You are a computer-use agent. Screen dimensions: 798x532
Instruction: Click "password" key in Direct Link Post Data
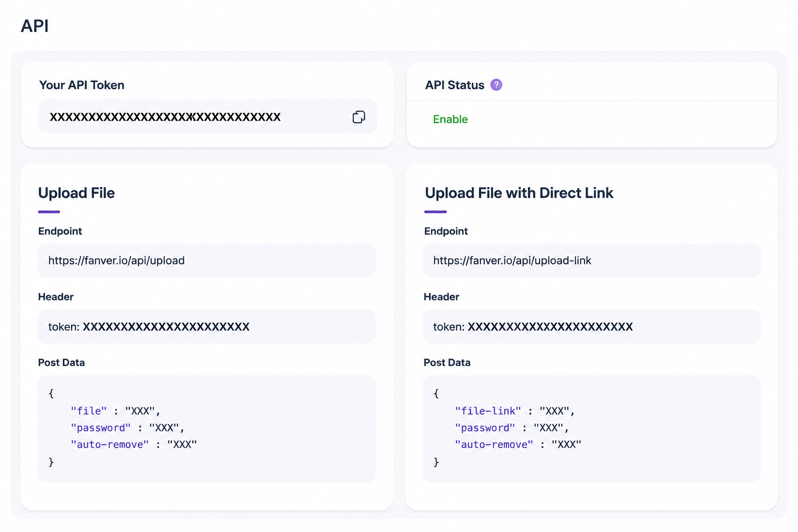[x=485, y=428]
